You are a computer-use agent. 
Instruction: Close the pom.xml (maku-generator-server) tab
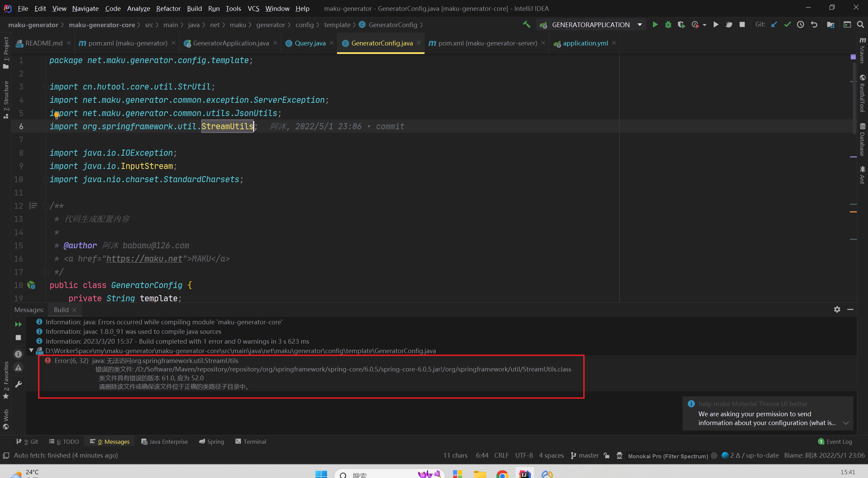click(543, 43)
